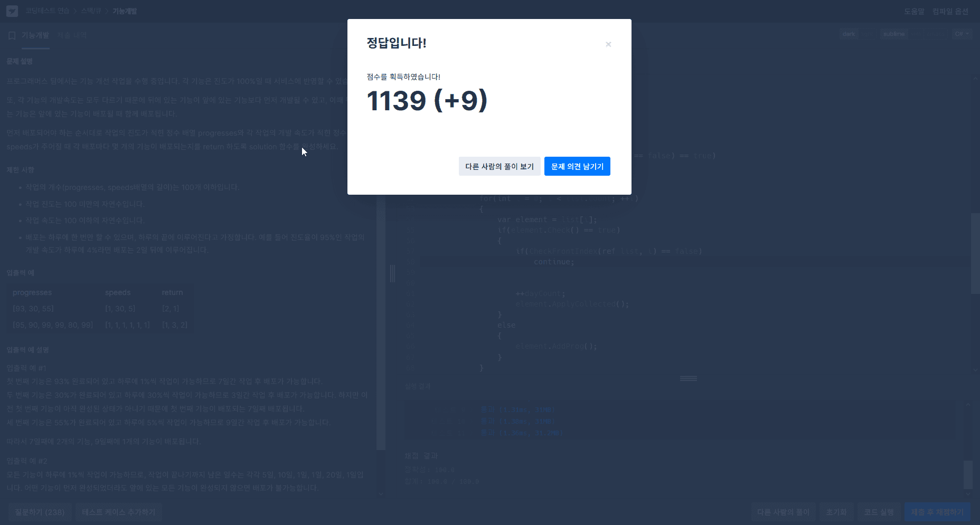Select the vim keymap toggle
Image resolution: width=980 pixels, height=525 pixels.
pos(916,34)
